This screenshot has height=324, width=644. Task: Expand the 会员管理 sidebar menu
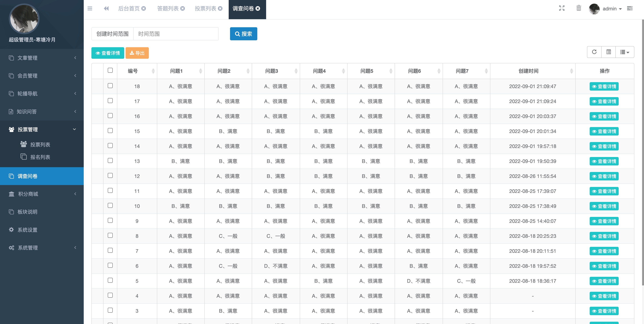[42, 76]
